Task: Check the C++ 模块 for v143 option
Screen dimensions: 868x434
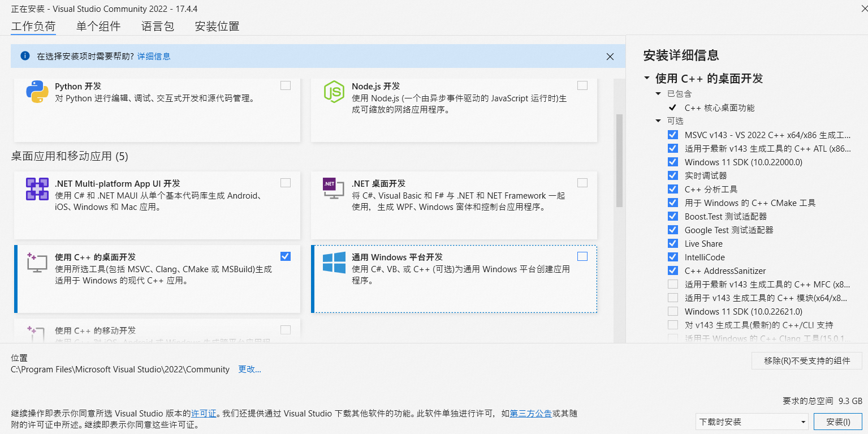Action: coord(673,298)
